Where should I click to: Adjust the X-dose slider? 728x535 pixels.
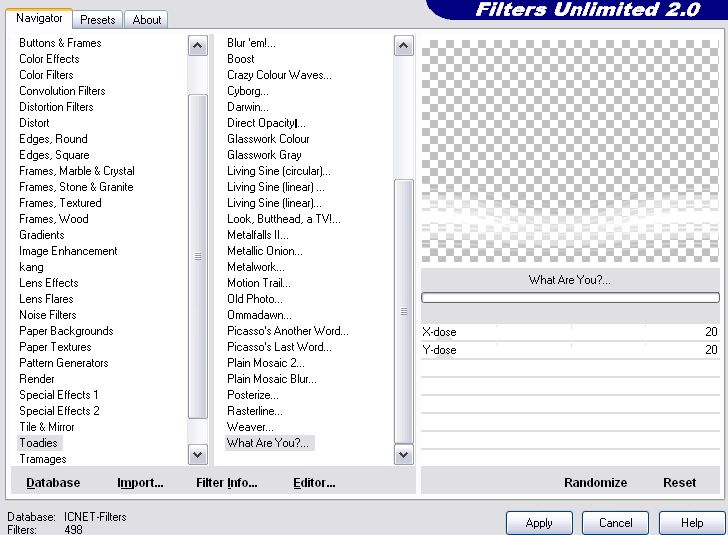click(x=570, y=332)
